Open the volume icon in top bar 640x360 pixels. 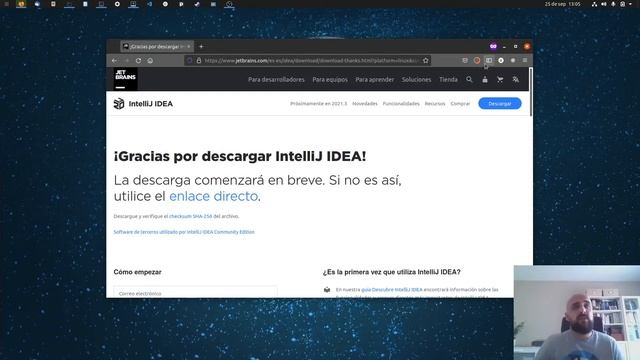604,4
